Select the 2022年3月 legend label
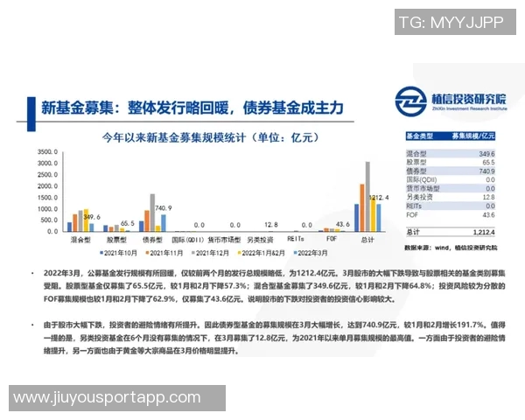The height and width of the screenshot is (420, 525). point(312,253)
